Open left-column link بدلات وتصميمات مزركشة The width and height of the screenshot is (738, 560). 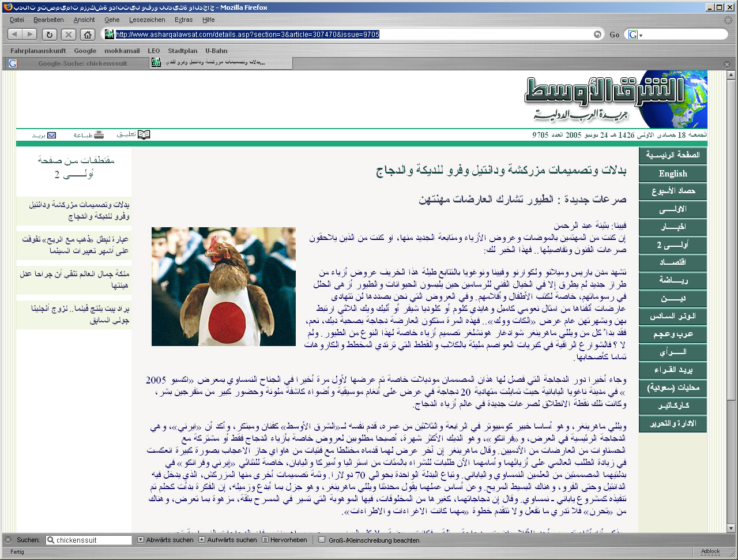[x=79, y=211]
